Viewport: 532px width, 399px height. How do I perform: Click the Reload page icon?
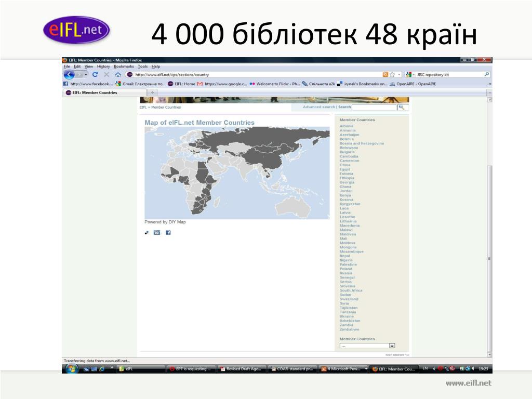point(95,75)
